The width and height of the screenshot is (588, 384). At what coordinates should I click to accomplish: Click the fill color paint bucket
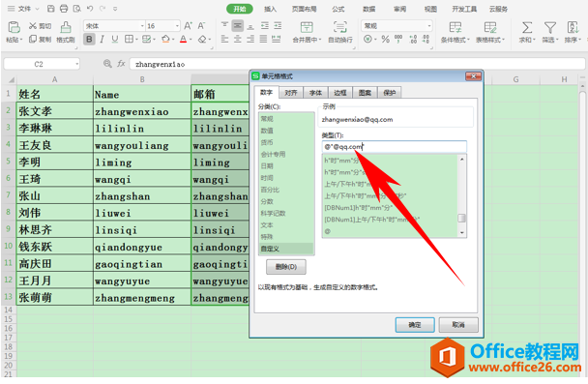pyautogui.click(x=165, y=39)
